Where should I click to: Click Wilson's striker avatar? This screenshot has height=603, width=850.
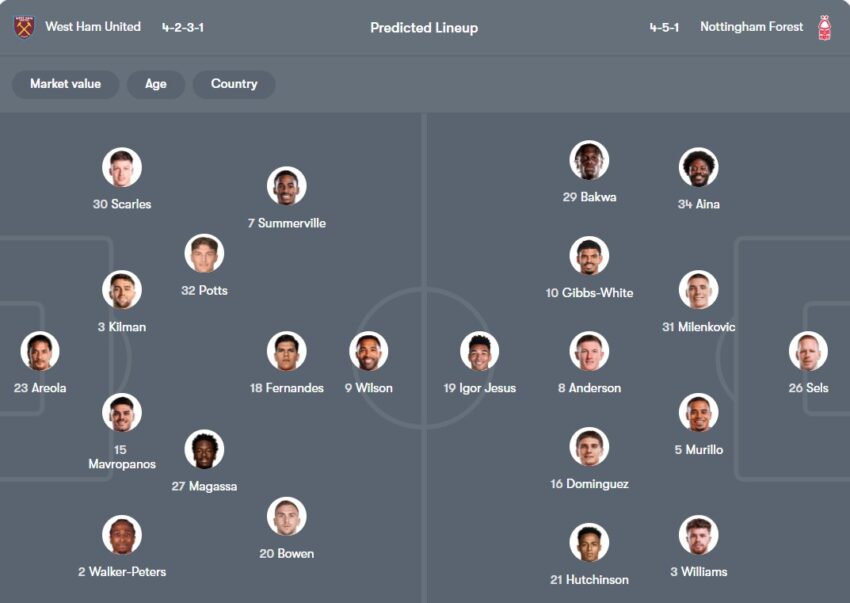368,352
